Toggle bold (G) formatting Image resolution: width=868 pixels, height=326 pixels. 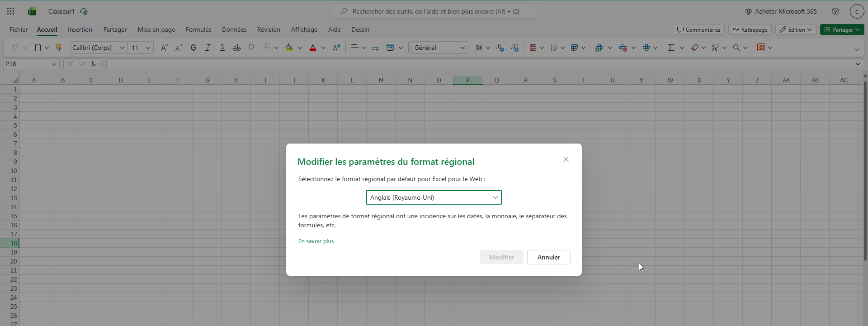tap(193, 48)
